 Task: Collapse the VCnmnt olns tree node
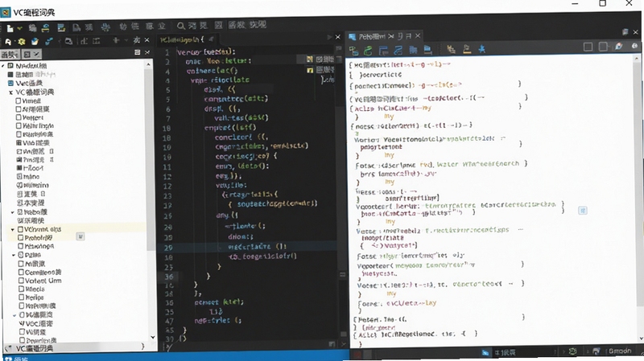click(x=13, y=229)
